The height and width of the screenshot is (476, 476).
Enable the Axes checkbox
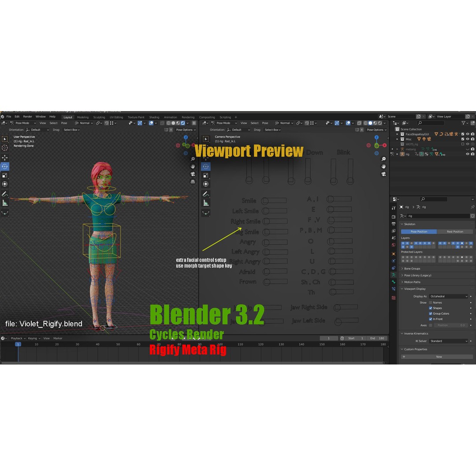pos(431,325)
